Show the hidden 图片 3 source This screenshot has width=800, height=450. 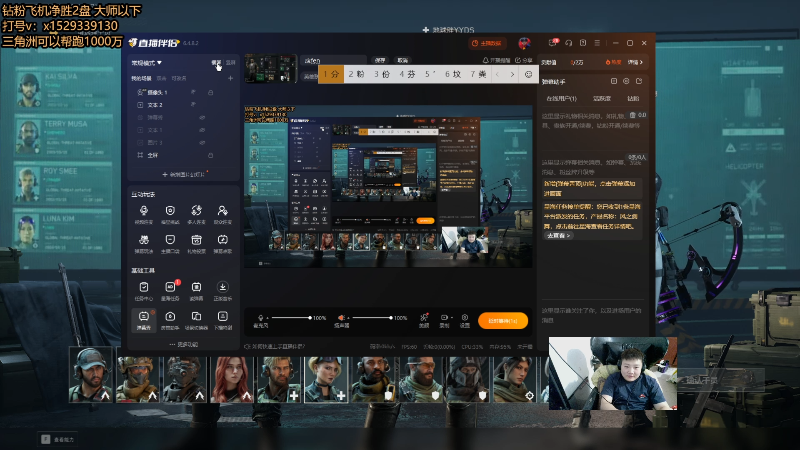pos(202,143)
